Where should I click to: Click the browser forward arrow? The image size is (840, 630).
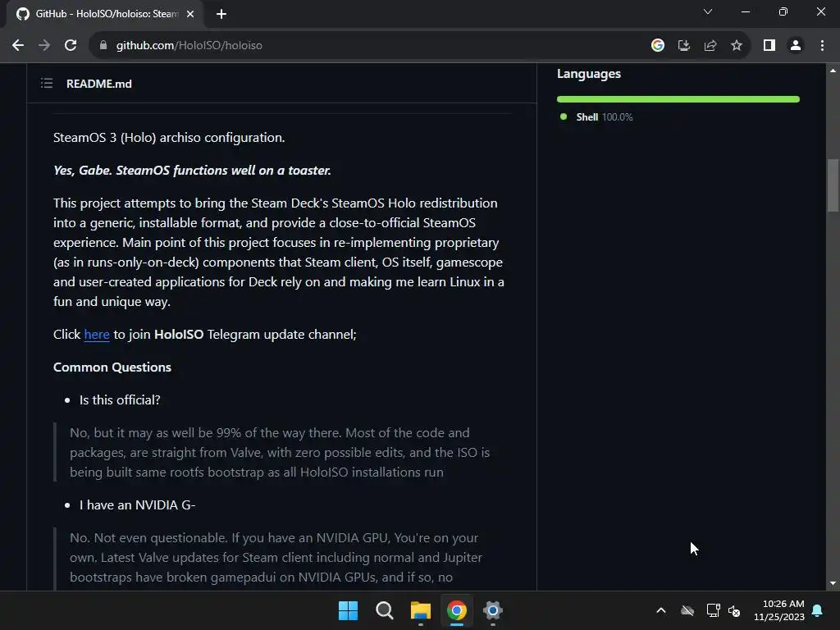(x=44, y=46)
